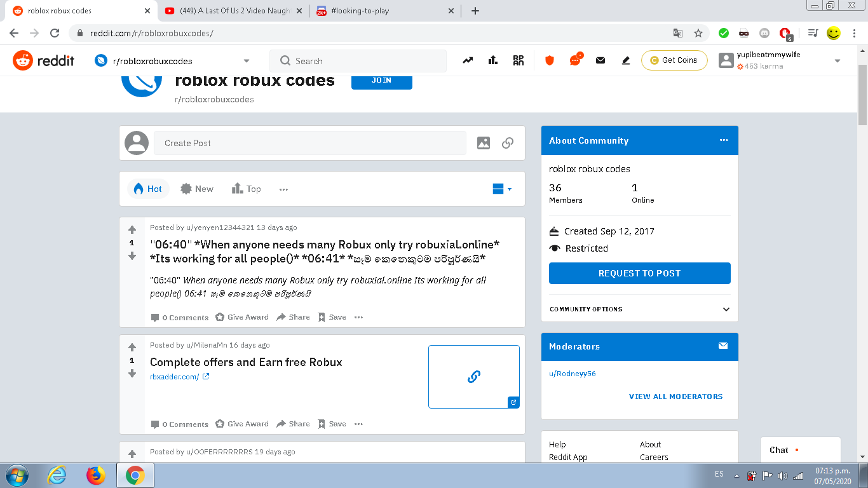Open the post layout view dropdown

501,189
